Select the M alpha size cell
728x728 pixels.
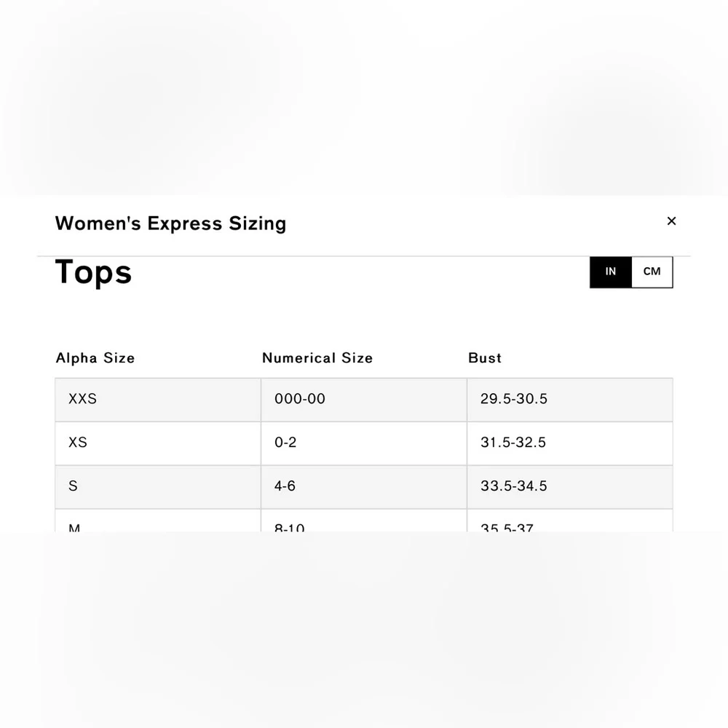(x=158, y=521)
